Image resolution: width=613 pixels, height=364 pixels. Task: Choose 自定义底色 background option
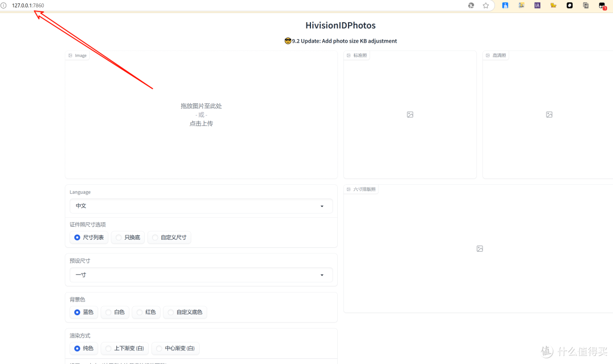coord(185,312)
